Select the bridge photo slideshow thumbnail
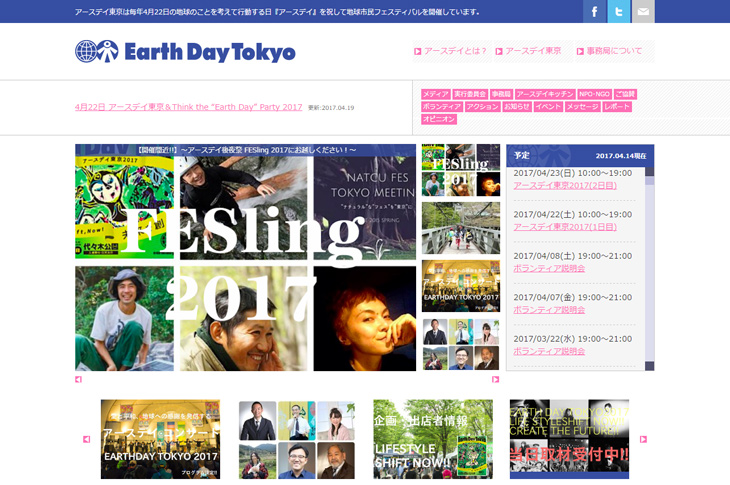The image size is (730, 485). click(460, 228)
